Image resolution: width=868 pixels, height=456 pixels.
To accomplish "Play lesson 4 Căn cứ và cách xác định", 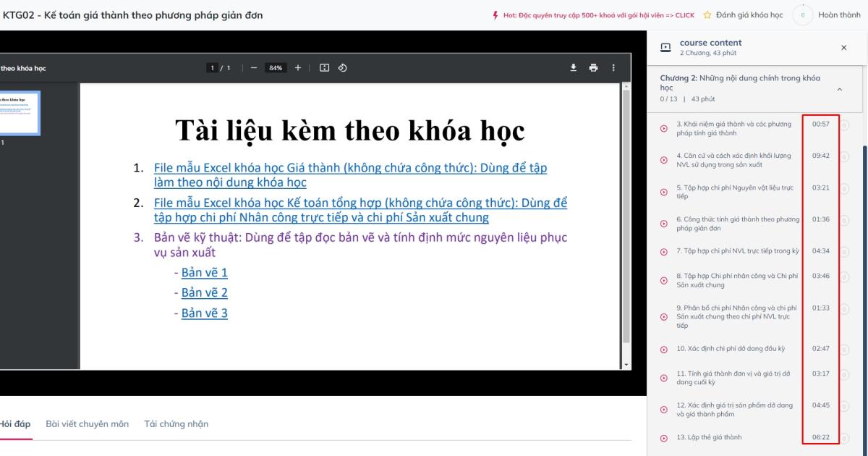I will click(x=664, y=160).
